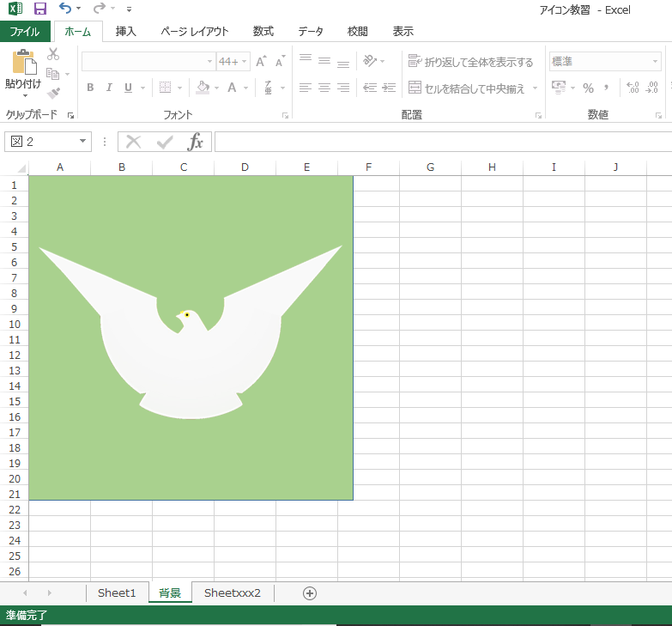The height and width of the screenshot is (626, 672).
Task: Toggle underline formatting
Action: tap(128, 88)
